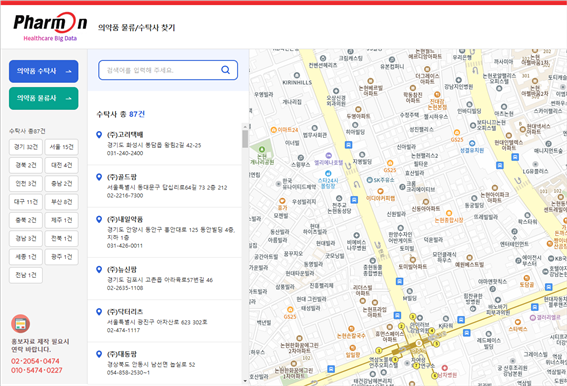Select the (주)대동팜 list entry name
This screenshot has height=386, width=567.
click(x=122, y=354)
